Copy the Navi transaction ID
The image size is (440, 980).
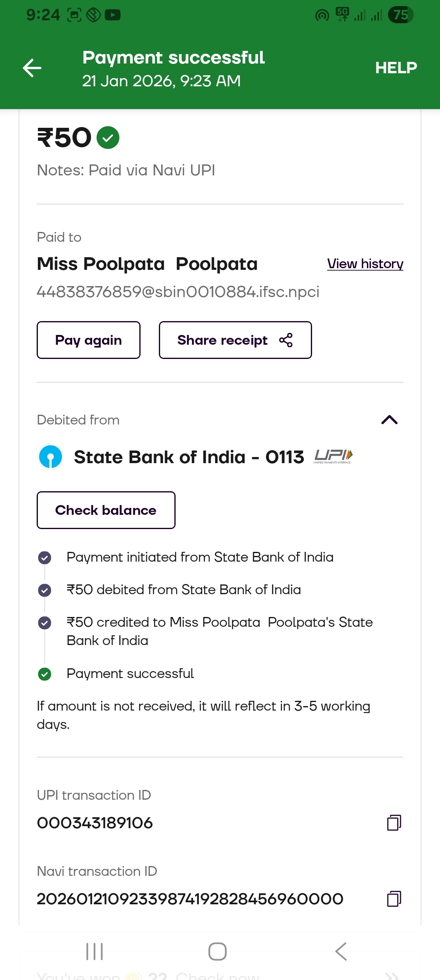pos(394,899)
